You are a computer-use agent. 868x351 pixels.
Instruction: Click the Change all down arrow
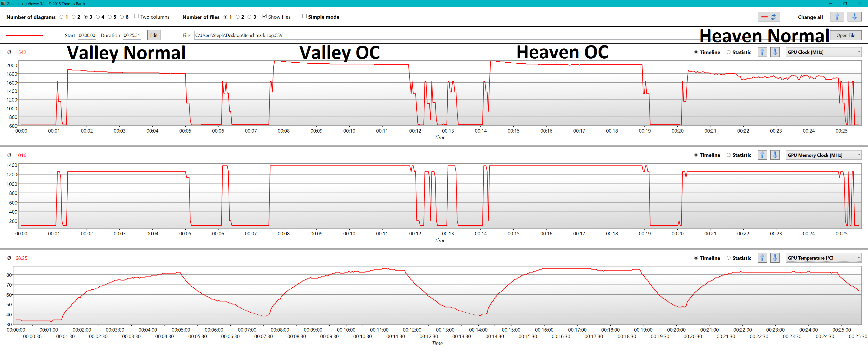pos(855,17)
